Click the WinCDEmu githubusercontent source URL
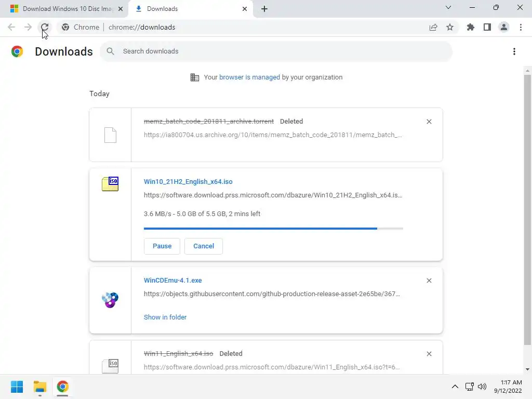 click(272, 294)
